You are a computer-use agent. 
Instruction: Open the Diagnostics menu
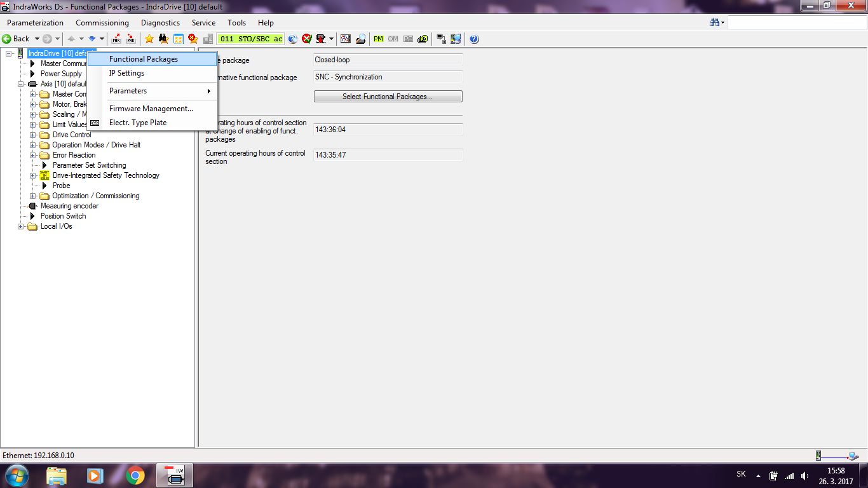click(160, 22)
